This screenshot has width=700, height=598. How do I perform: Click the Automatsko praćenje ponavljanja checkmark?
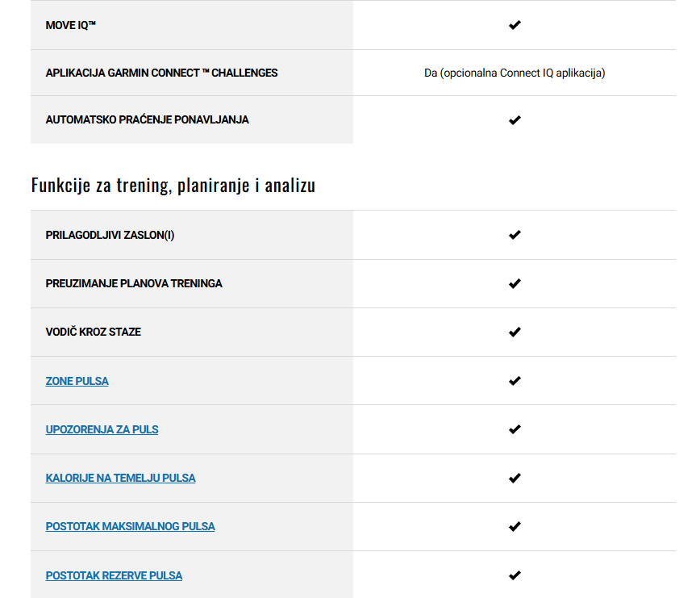click(x=515, y=120)
